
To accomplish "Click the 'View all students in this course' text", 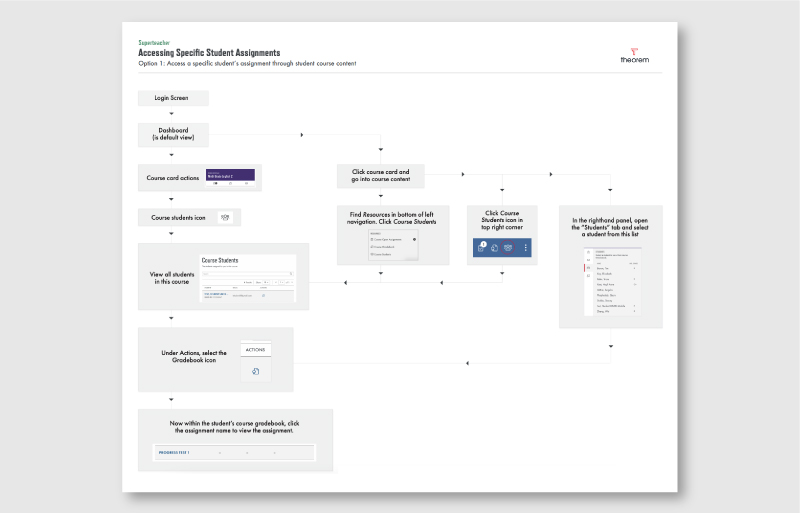I will pos(172,278).
